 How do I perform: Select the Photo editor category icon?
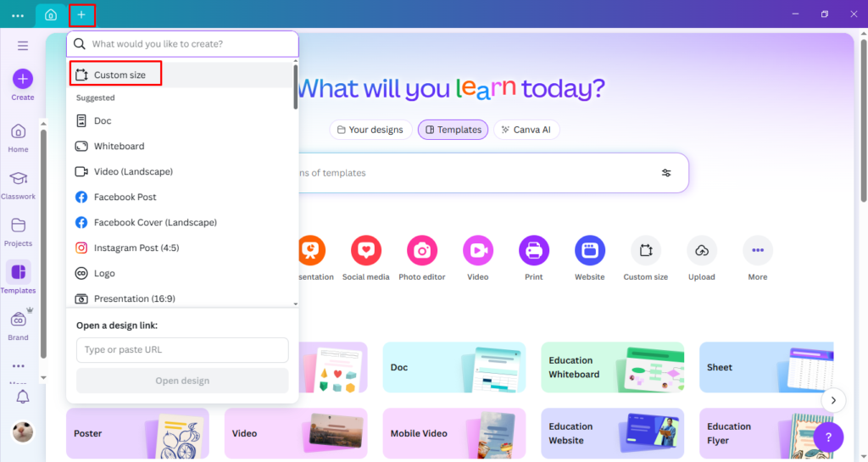422,250
